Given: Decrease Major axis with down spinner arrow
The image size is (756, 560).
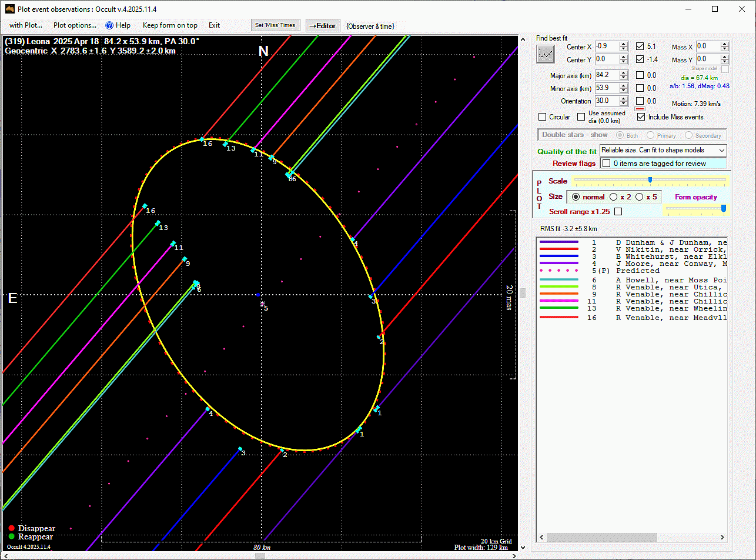Looking at the screenshot, I should click(x=624, y=78).
